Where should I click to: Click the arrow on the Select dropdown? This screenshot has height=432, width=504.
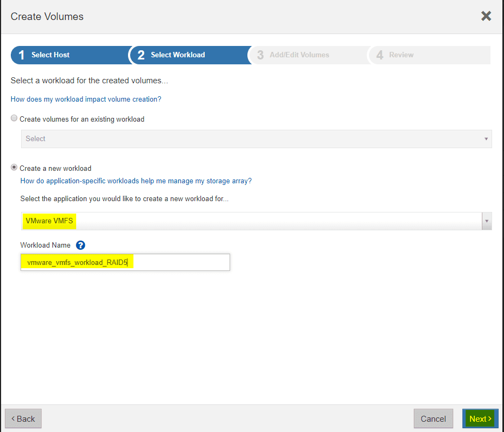pos(485,139)
